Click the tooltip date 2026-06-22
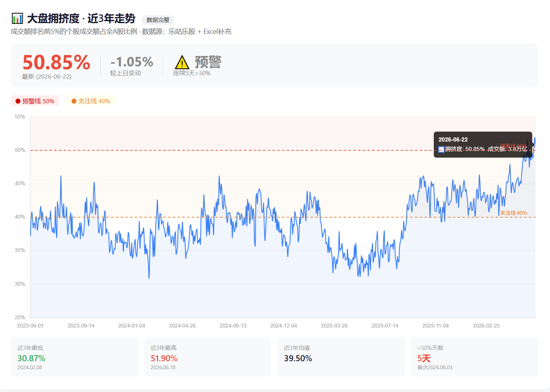550x392 pixels. pos(453,140)
